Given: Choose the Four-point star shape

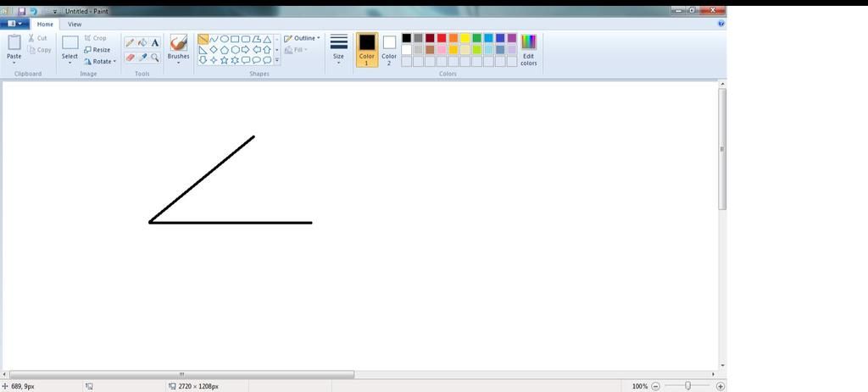Looking at the screenshot, I should [x=214, y=60].
